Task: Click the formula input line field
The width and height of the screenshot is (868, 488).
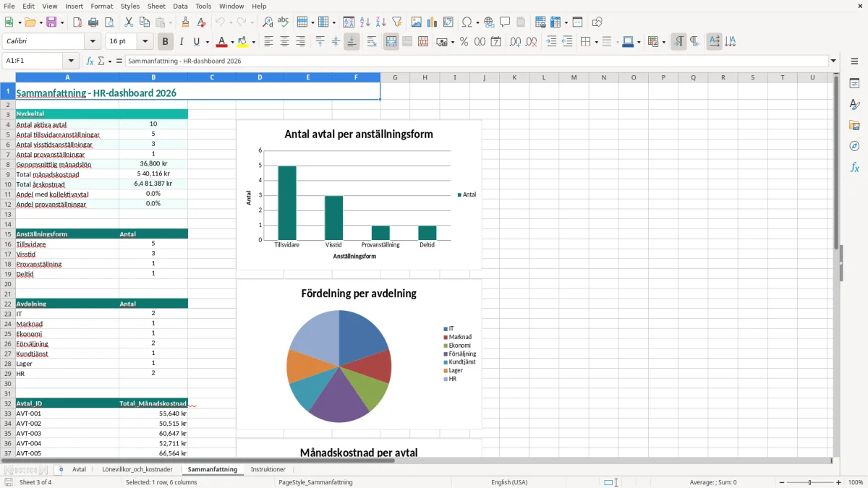Action: (477, 61)
